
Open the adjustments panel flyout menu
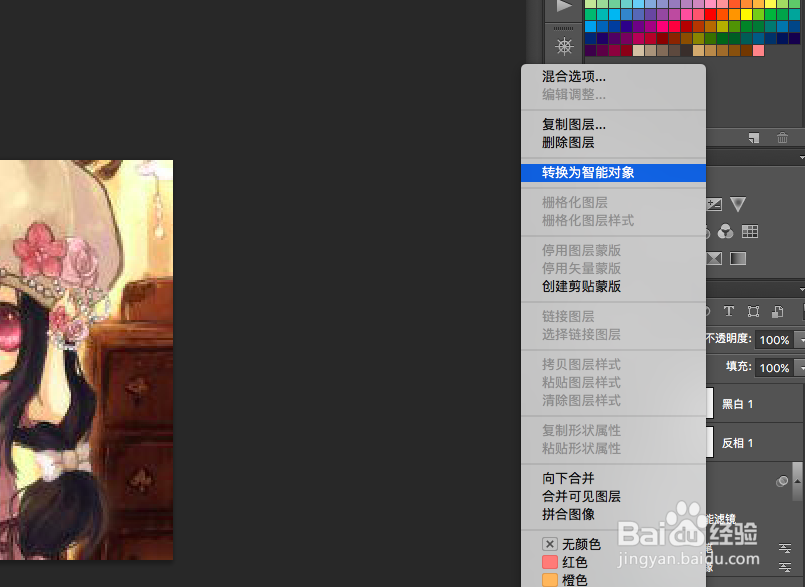coord(801,158)
